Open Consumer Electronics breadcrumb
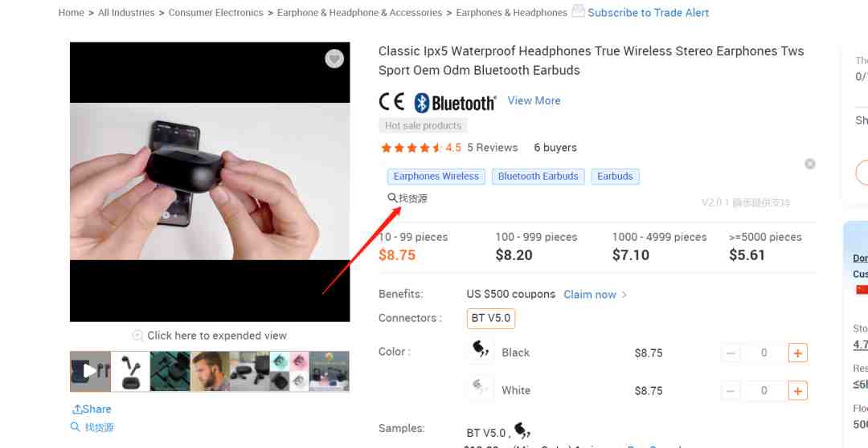This screenshot has height=448, width=868. point(216,12)
